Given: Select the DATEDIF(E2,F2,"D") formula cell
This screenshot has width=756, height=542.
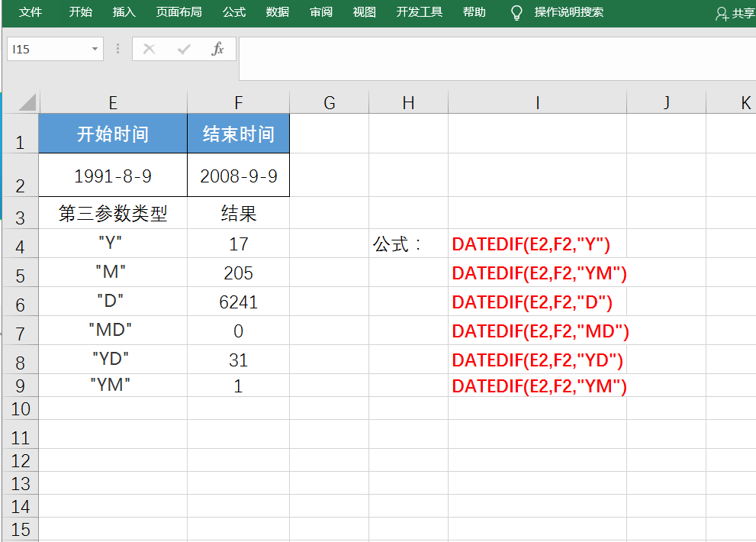Looking at the screenshot, I should [x=538, y=302].
